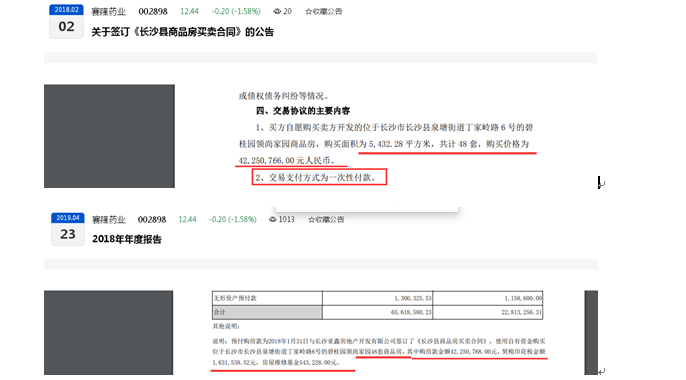Click second gray thumbnail beside annual report table
Screen dimensions: 686x380
[108, 333]
